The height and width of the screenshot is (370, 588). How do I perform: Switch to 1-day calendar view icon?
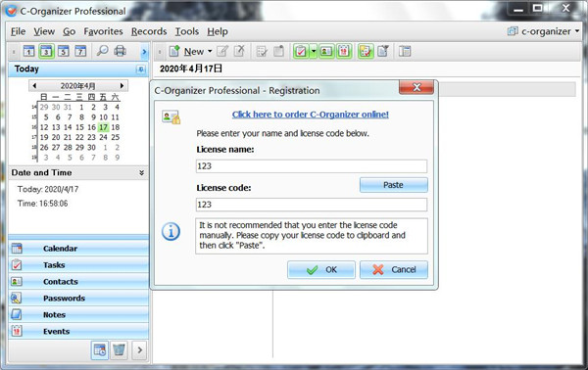pos(28,51)
